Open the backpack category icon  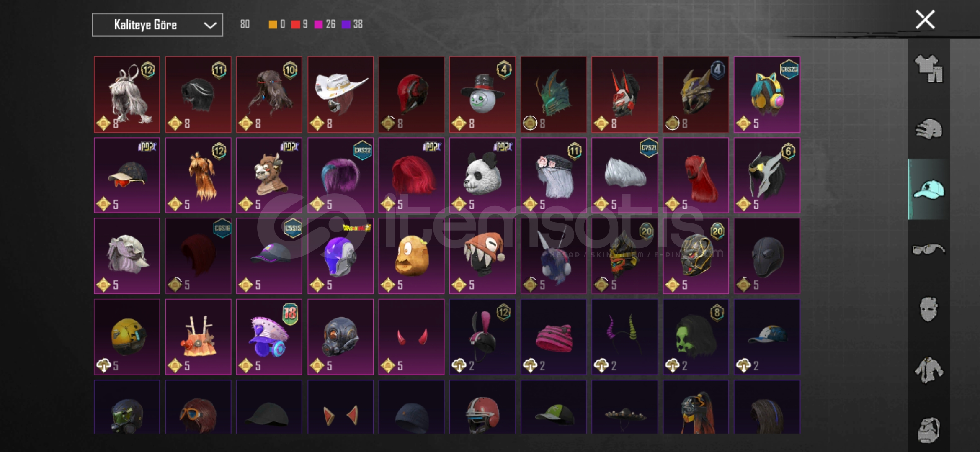pos(928,430)
